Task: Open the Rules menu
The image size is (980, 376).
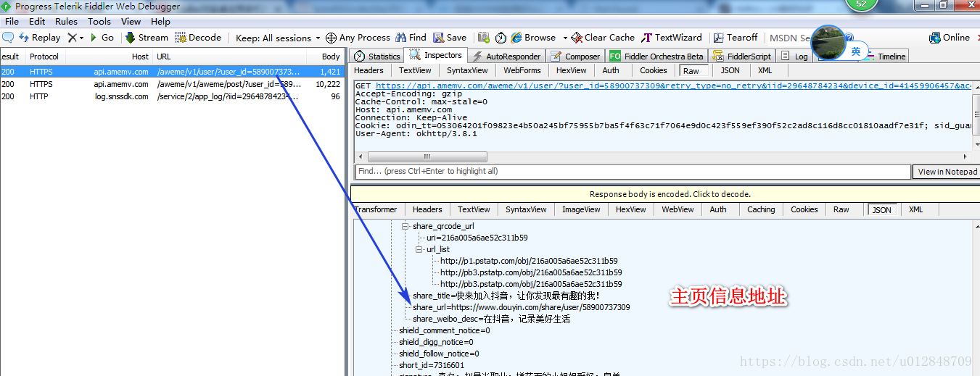Action: point(67,22)
